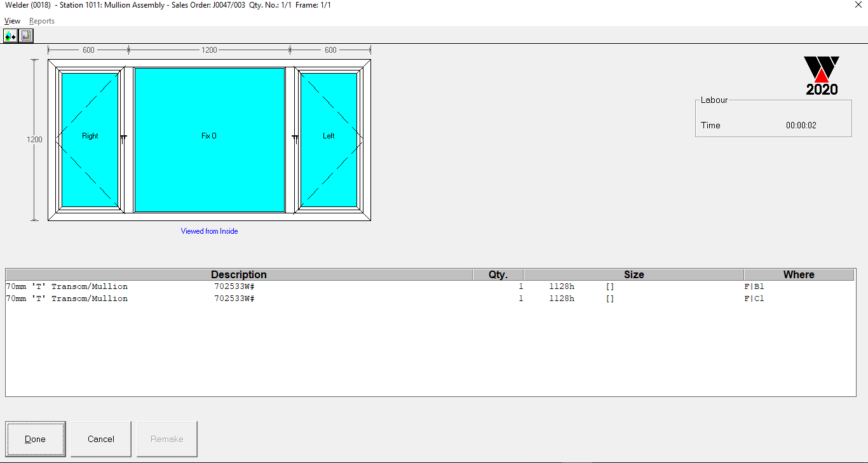Click the handle symbol on the Left sash
Viewport: 868px width, 463px height.
click(x=295, y=138)
